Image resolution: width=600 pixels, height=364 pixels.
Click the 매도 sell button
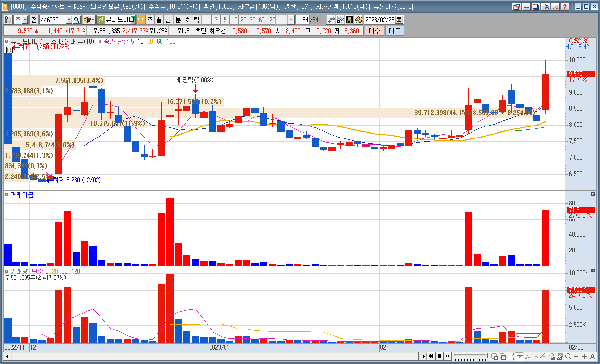[394, 31]
